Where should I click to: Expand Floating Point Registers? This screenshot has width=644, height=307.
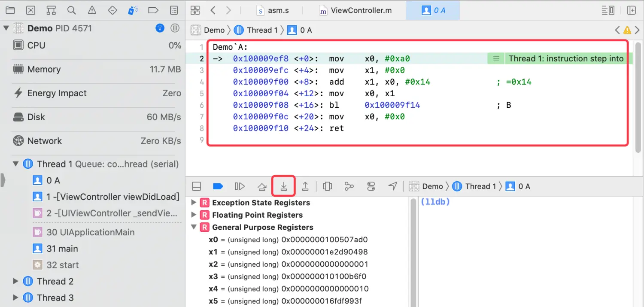(x=194, y=215)
